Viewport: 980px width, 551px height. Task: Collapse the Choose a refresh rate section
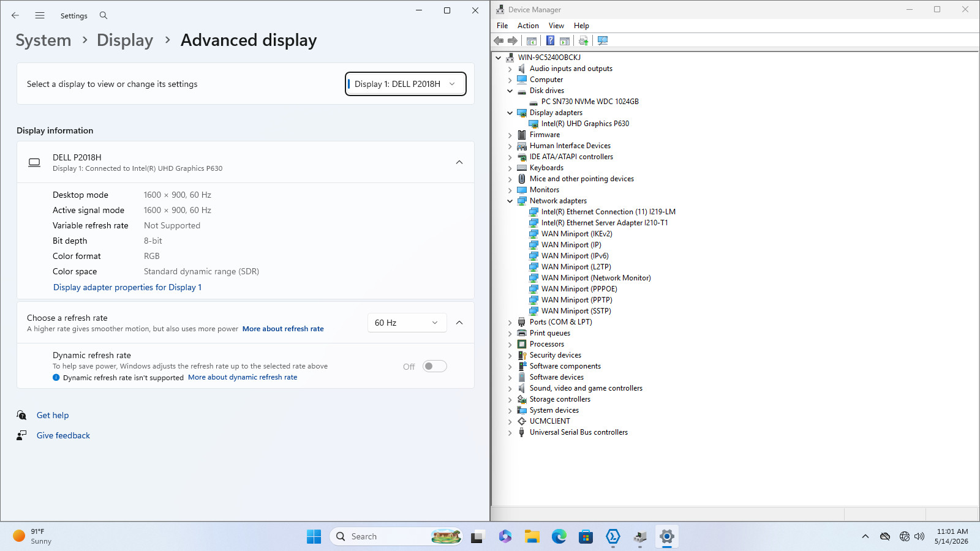coord(459,323)
